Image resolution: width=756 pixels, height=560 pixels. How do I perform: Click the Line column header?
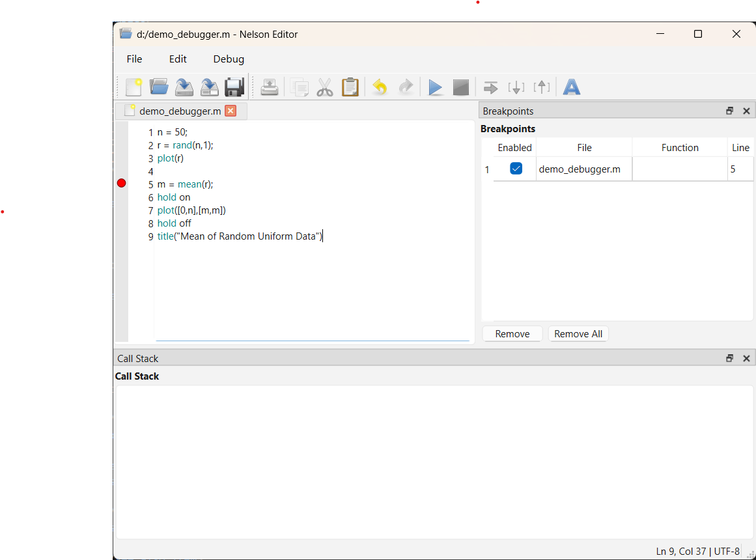[740, 148]
